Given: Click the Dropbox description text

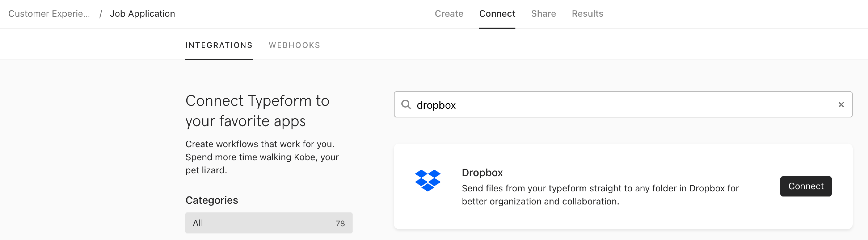Looking at the screenshot, I should 600,195.
